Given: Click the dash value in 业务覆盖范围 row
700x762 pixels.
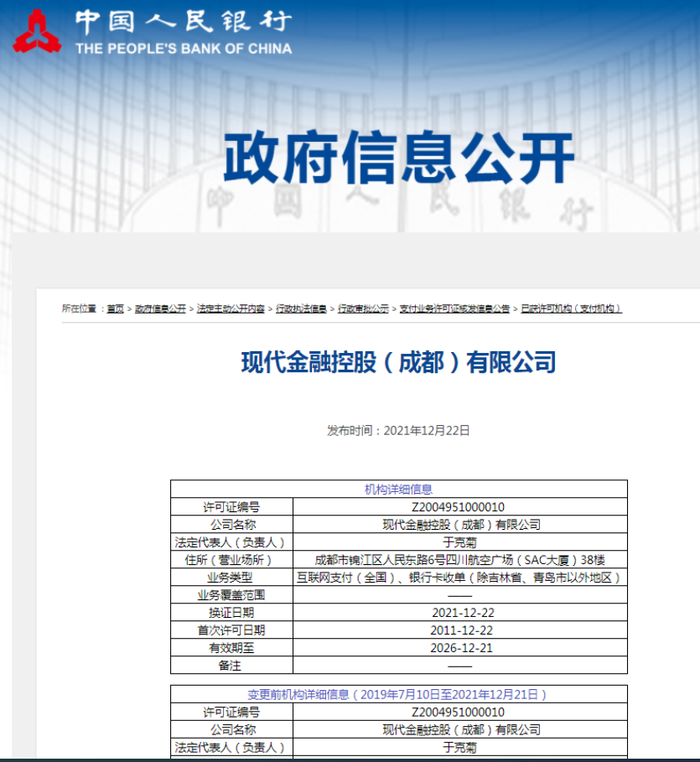Looking at the screenshot, I should pyautogui.click(x=460, y=595).
